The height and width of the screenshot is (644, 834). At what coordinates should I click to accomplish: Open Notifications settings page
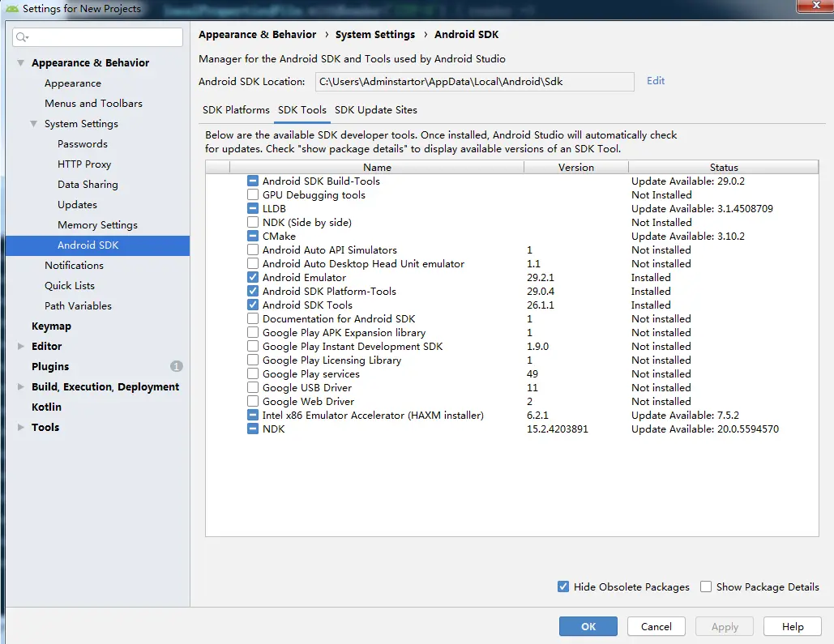click(x=74, y=266)
